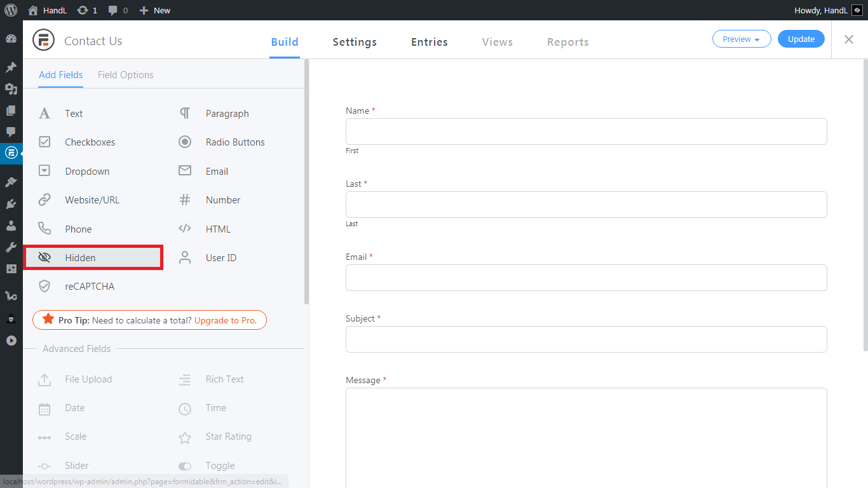Screen dimensions: 868x488
Task: Insert a User ID field
Action: click(x=220, y=258)
